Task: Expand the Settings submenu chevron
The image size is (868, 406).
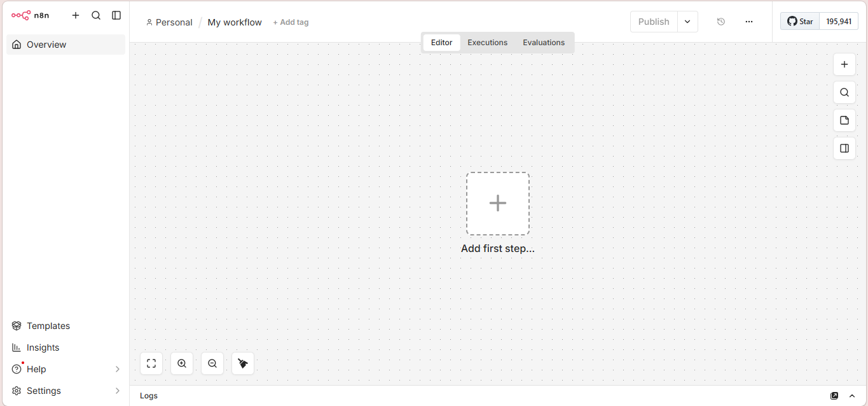Action: point(117,391)
